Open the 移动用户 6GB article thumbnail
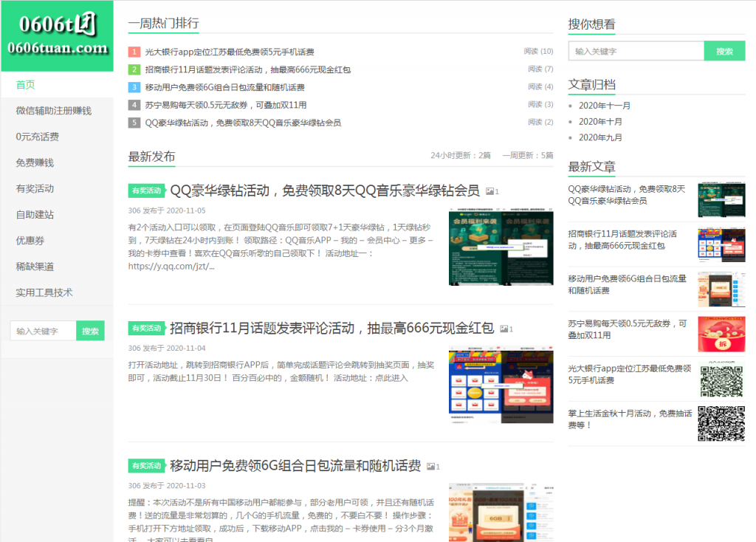Image resolution: width=756 pixels, height=542 pixels. (x=501, y=512)
